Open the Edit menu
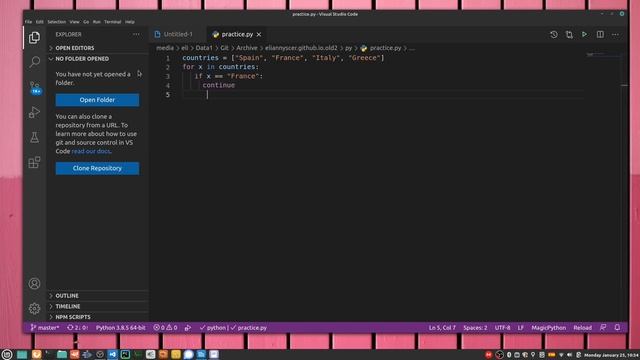This screenshot has height=360, width=640. (x=40, y=22)
